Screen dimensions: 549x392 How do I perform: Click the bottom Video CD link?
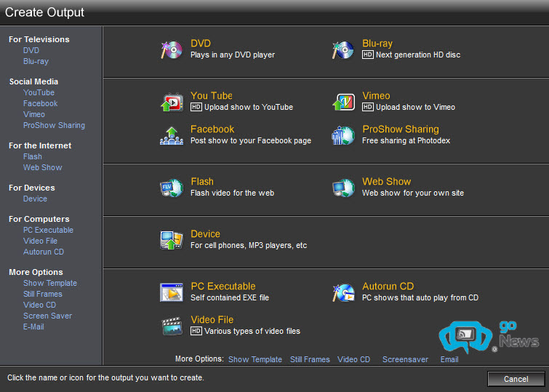click(353, 359)
